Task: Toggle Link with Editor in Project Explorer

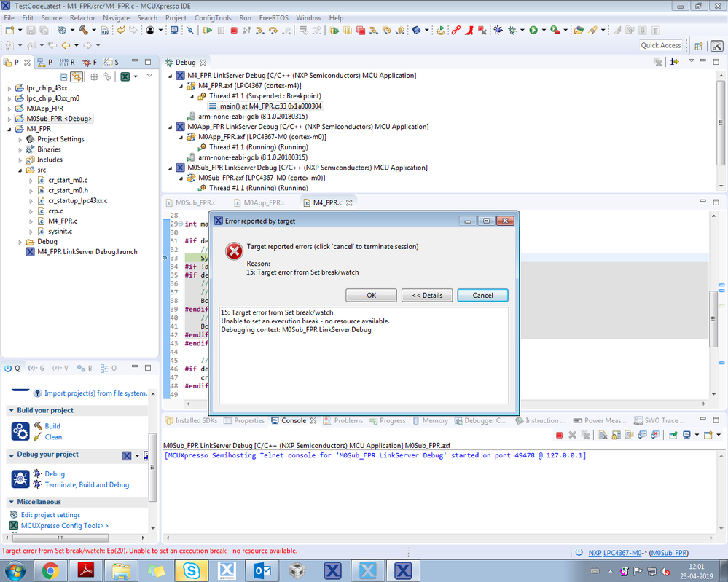Action: tap(77, 76)
